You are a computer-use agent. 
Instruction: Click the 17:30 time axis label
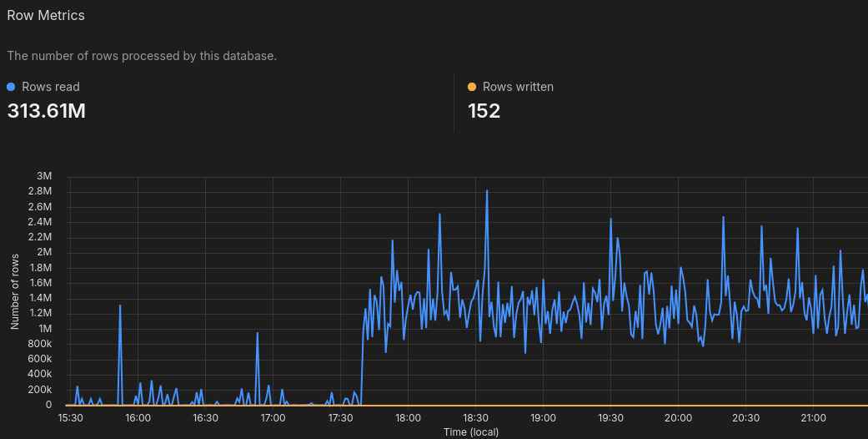[340, 418]
